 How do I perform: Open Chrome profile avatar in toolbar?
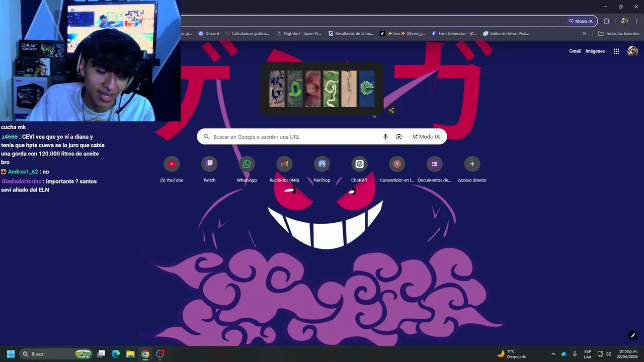tap(624, 21)
